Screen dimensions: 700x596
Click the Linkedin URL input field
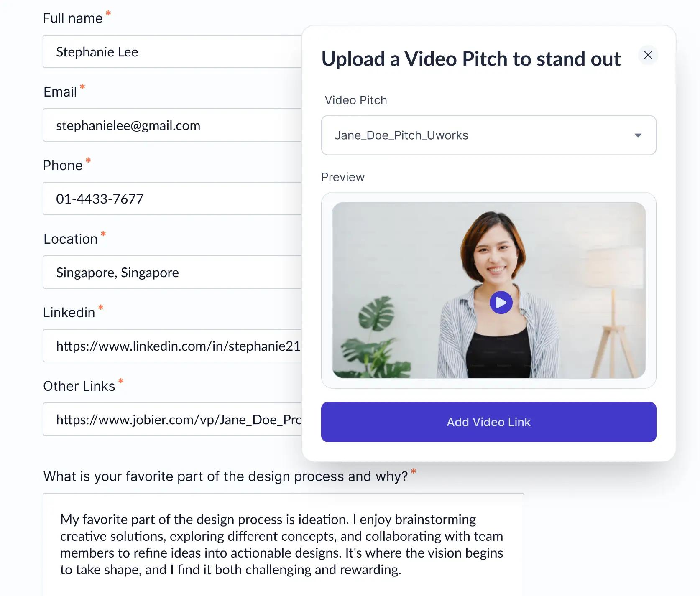pos(172,346)
